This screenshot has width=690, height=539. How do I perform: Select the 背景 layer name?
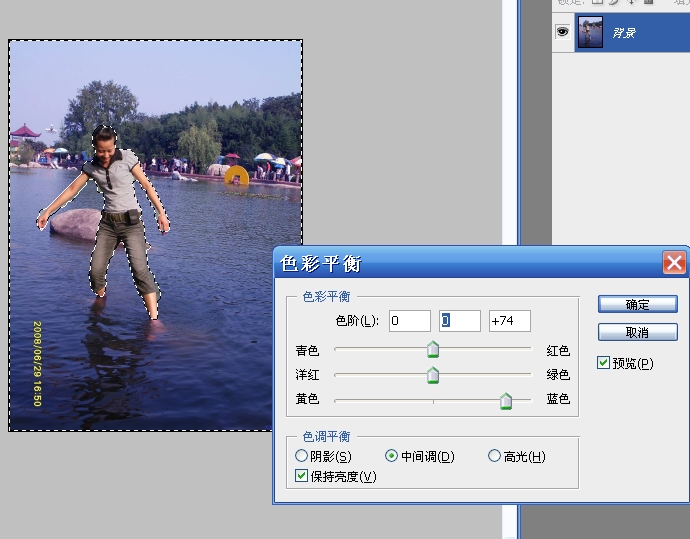coord(624,33)
